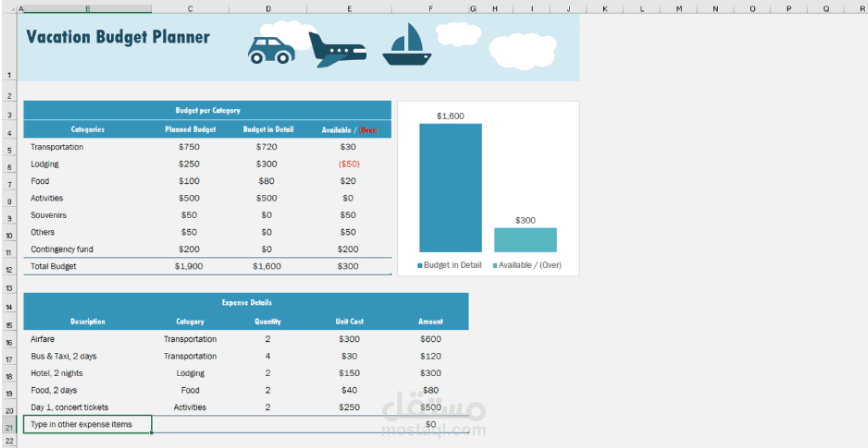Click the sailboat icon in the banner
Screen dimensions: 868x448
point(407,44)
